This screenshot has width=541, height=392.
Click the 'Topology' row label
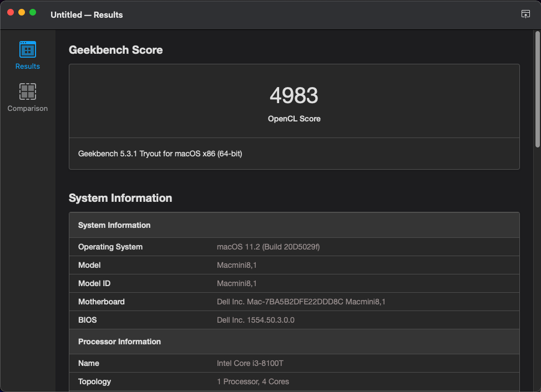94,381
